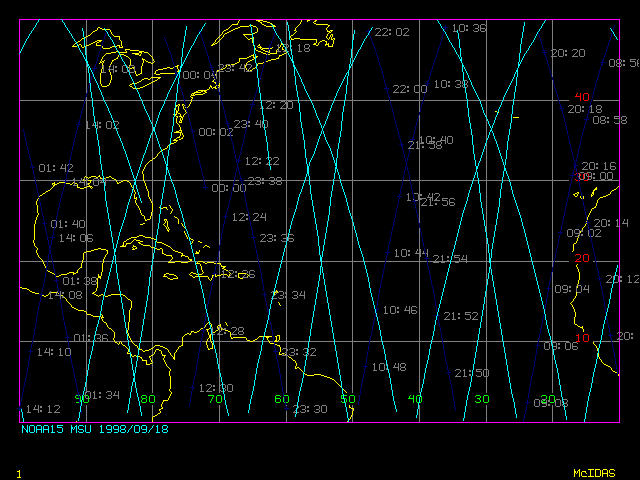The image size is (640, 480).
Task: Select the 12:20 orbit time label
Action: (x=276, y=105)
